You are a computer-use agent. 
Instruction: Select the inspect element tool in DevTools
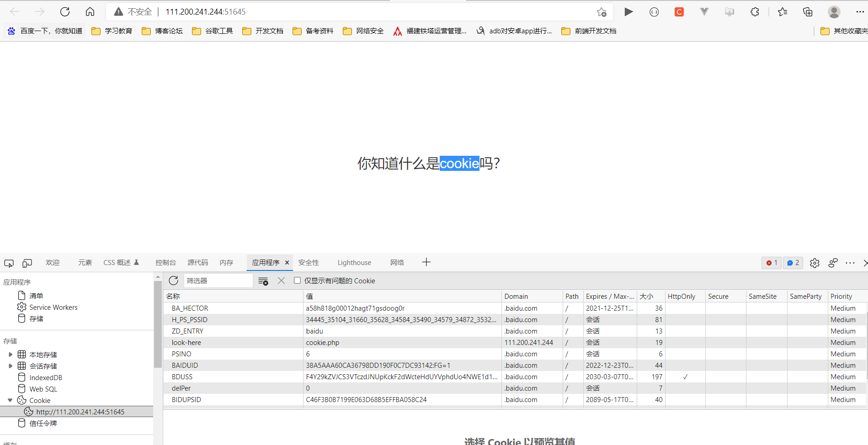coord(8,263)
